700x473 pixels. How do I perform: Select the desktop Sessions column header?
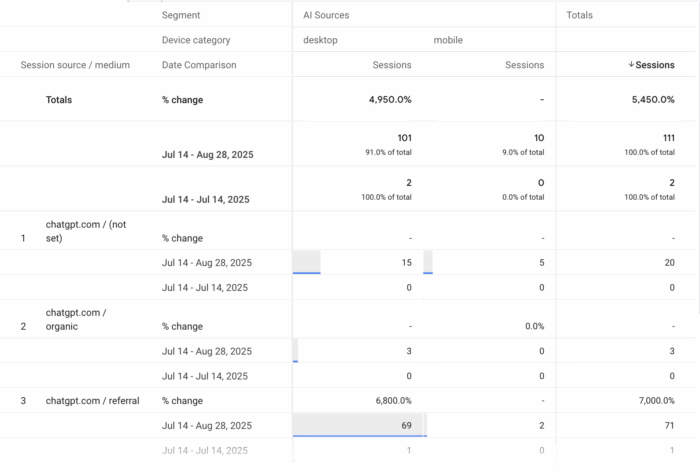[391, 65]
